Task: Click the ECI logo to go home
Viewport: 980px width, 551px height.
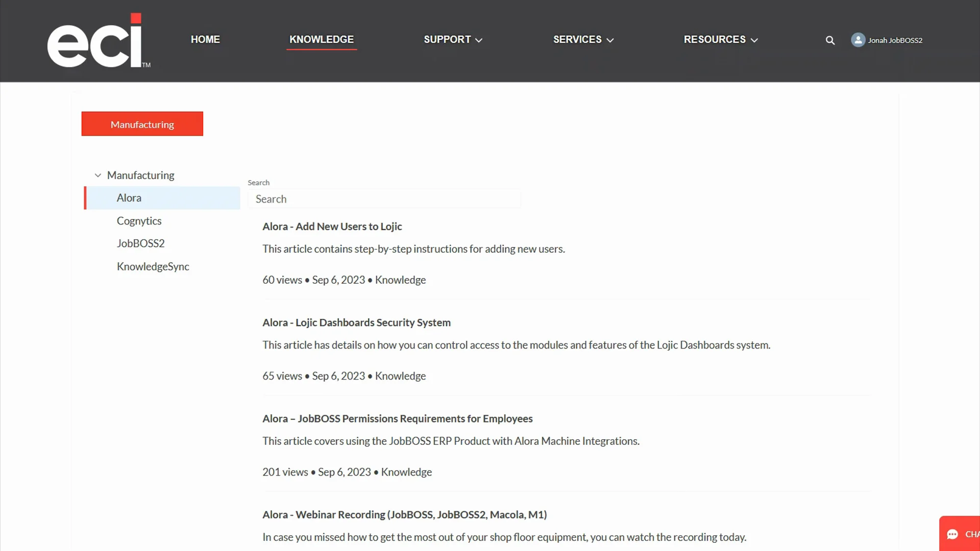Action: [x=100, y=40]
